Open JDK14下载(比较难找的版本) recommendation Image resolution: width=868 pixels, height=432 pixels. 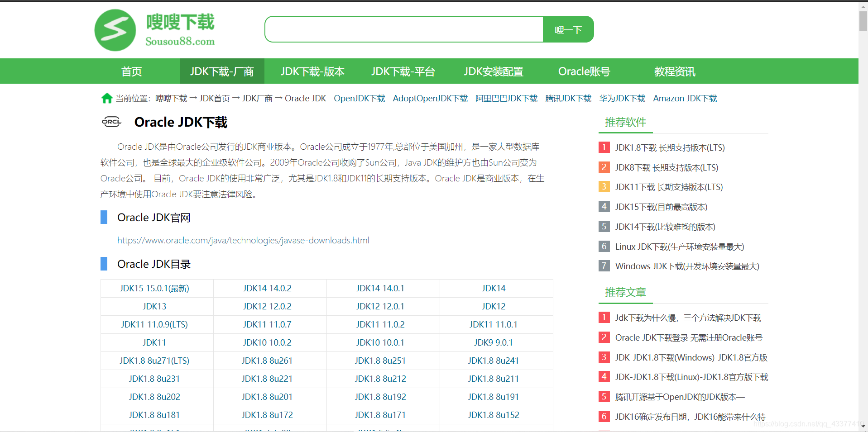(x=665, y=227)
